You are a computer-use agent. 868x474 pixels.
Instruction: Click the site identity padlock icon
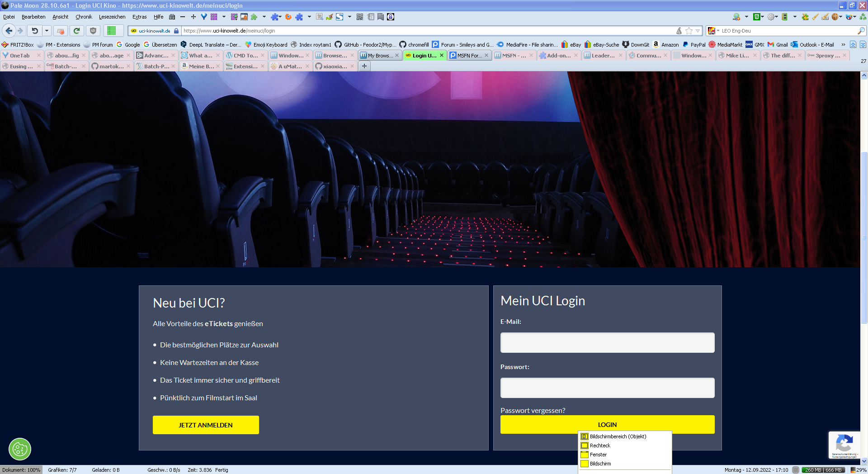tap(176, 31)
